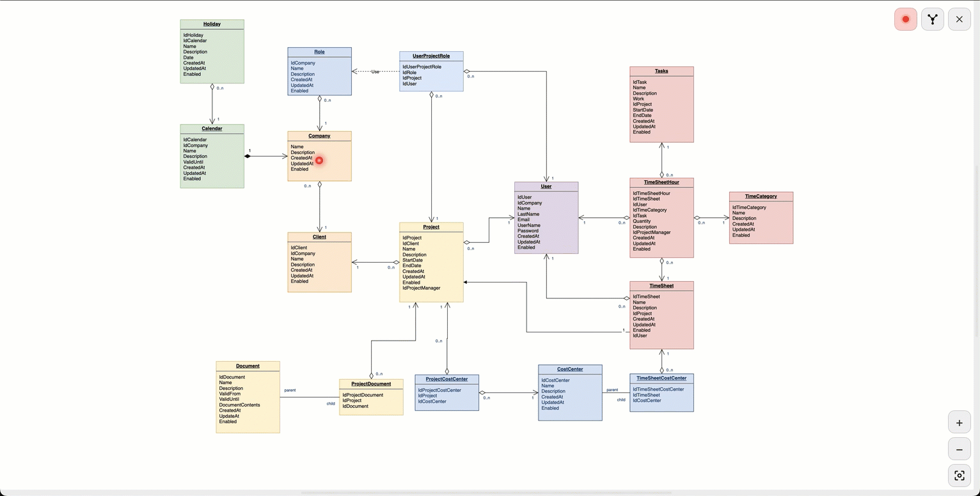Select the Calendar entity title
This screenshot has height=496, width=980.
[x=212, y=128]
